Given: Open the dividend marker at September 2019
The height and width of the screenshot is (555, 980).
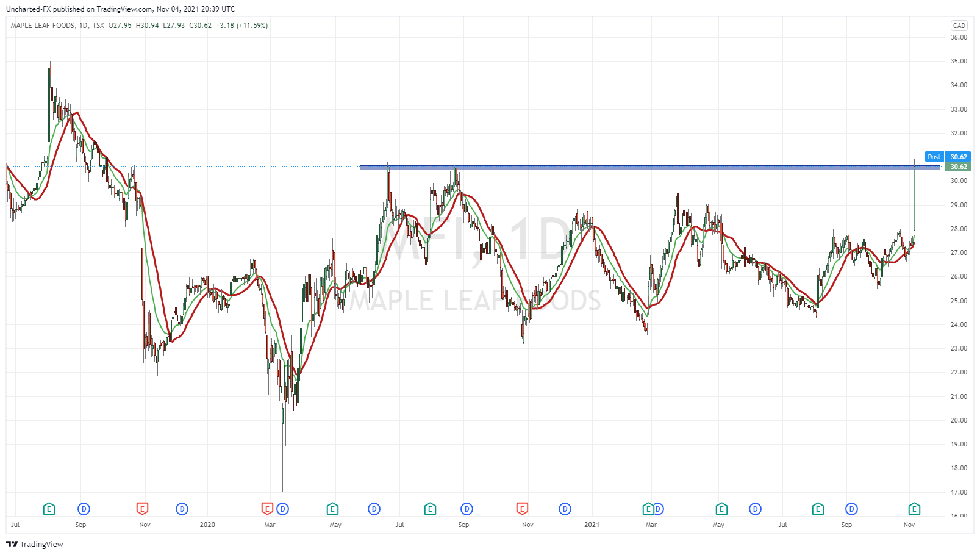Looking at the screenshot, I should [x=84, y=509].
